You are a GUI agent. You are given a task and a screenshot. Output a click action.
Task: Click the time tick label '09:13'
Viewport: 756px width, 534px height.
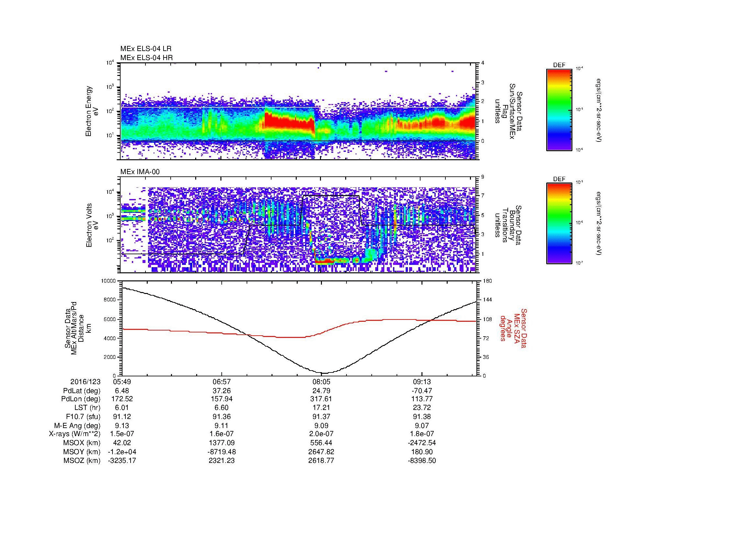pos(421,382)
